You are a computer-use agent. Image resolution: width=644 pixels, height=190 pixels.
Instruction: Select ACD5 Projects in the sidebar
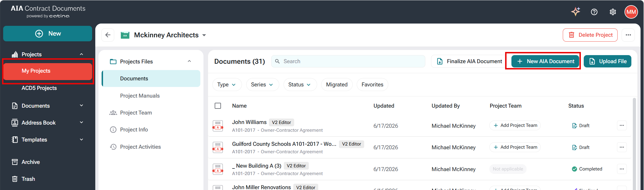coord(39,88)
